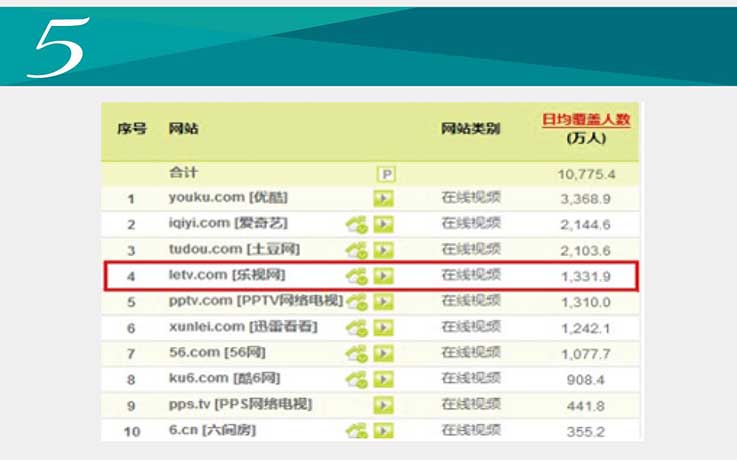
Task: Open the pptv.com [PPTV网络电视] link
Action: pos(254,301)
